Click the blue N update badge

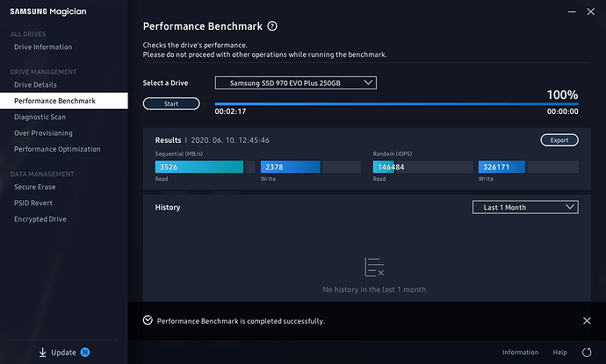click(85, 352)
